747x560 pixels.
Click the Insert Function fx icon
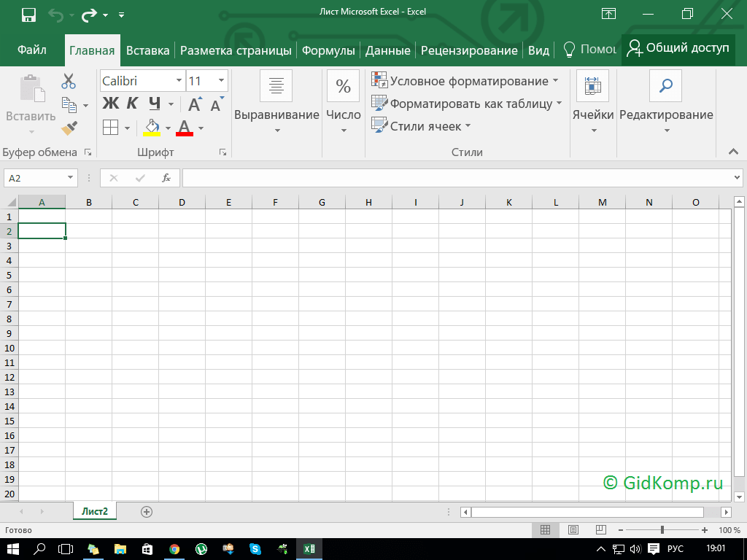tap(166, 178)
